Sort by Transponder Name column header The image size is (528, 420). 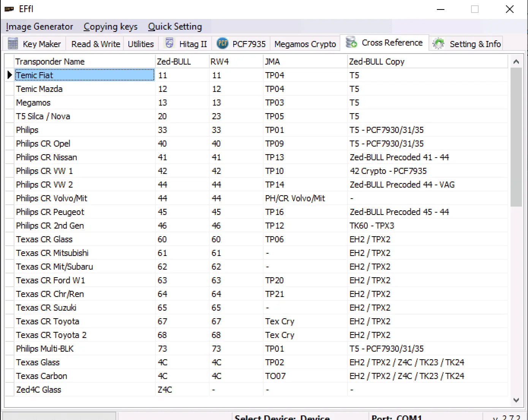coord(84,62)
